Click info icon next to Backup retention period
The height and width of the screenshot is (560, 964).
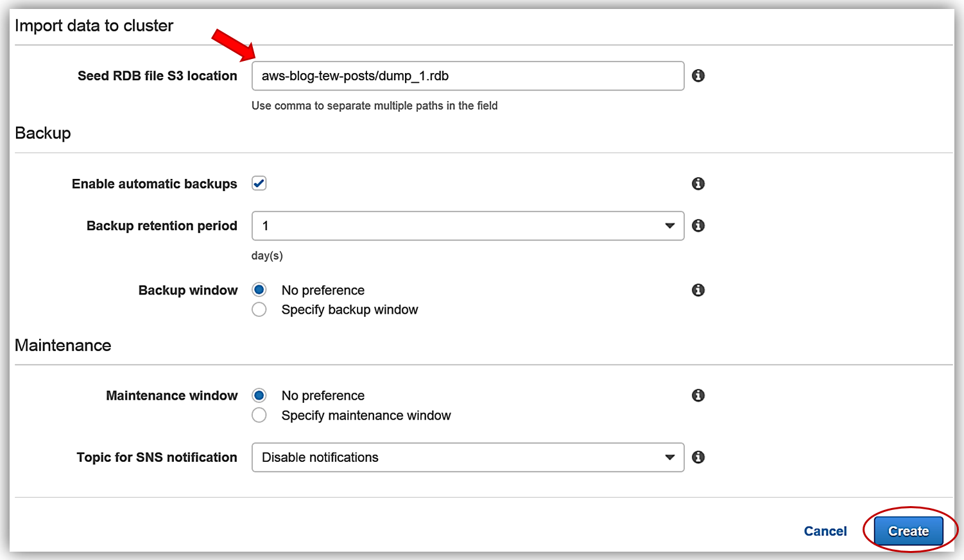tap(698, 226)
